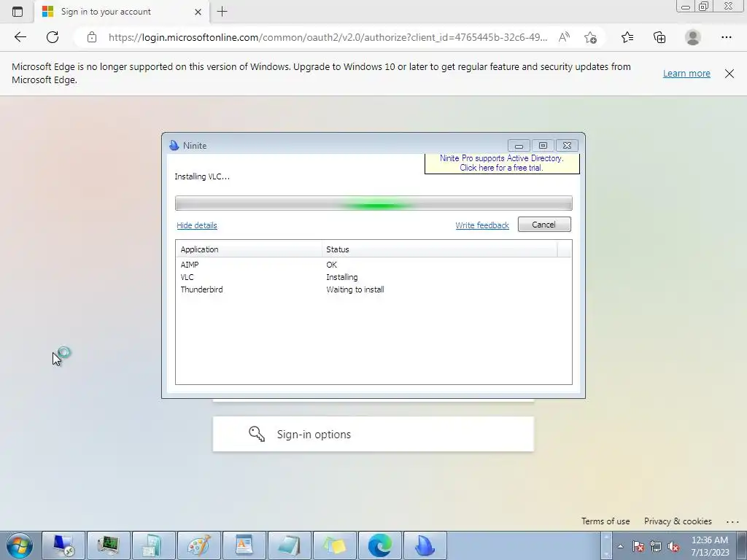747x560 pixels.
Task: Open the Notepad taskbar icon
Action: (289, 545)
